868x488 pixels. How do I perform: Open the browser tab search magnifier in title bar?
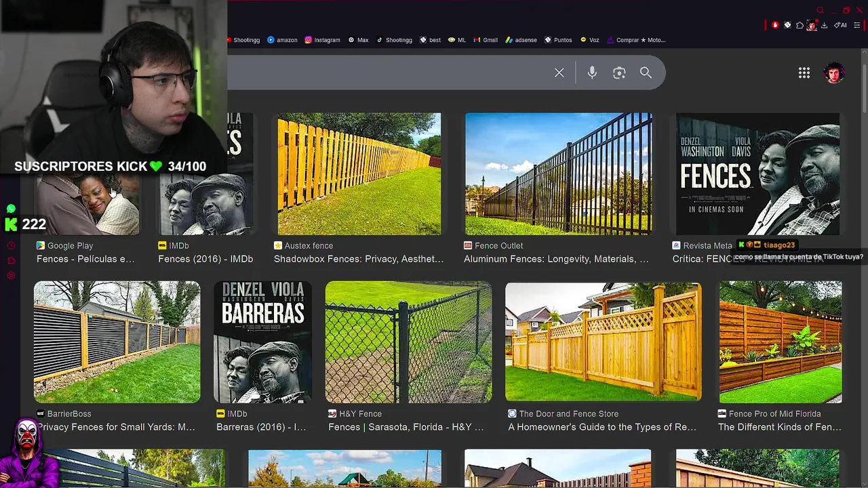tap(820, 10)
